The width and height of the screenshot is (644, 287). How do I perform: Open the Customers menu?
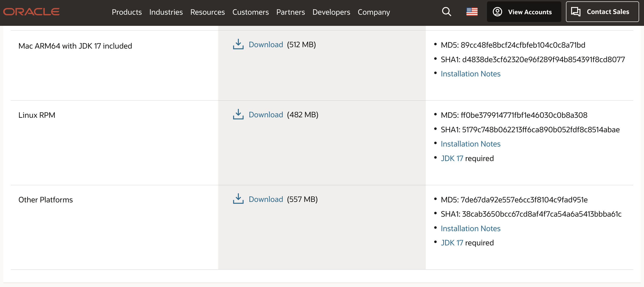click(x=250, y=12)
